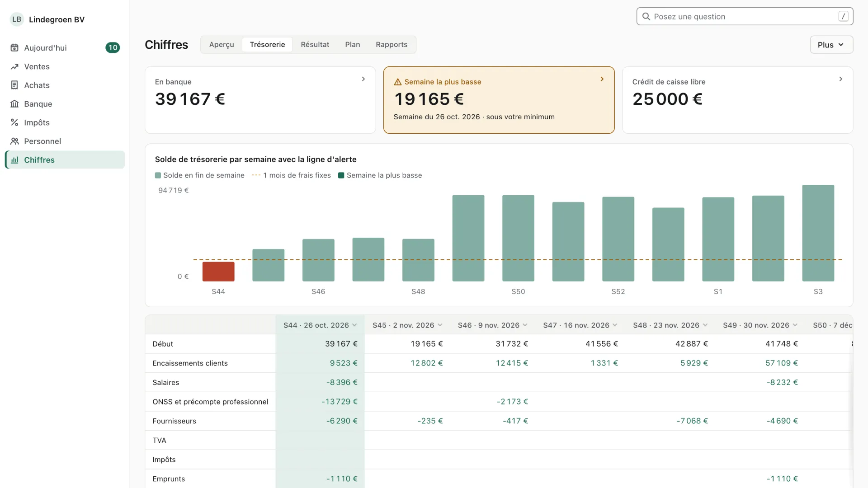Click the Solde en fin de semaine legend swatch
The height and width of the screenshot is (488, 868).
click(158, 175)
